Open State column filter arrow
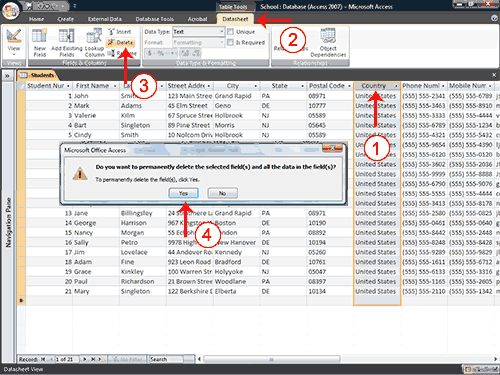Image resolution: width=500 pixels, height=375 pixels. coord(303,86)
